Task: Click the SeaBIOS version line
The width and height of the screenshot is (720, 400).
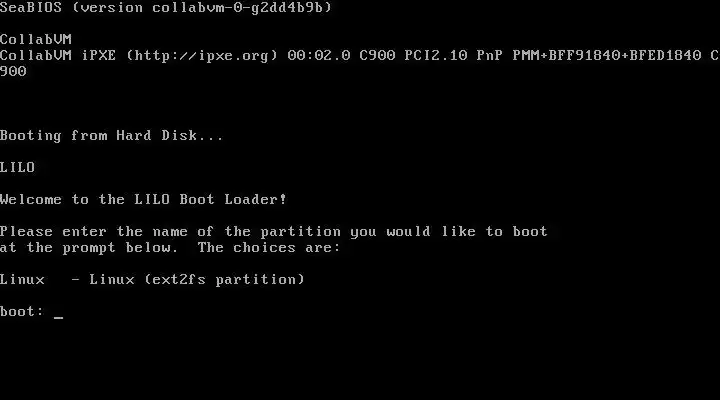Action: (x=166, y=7)
